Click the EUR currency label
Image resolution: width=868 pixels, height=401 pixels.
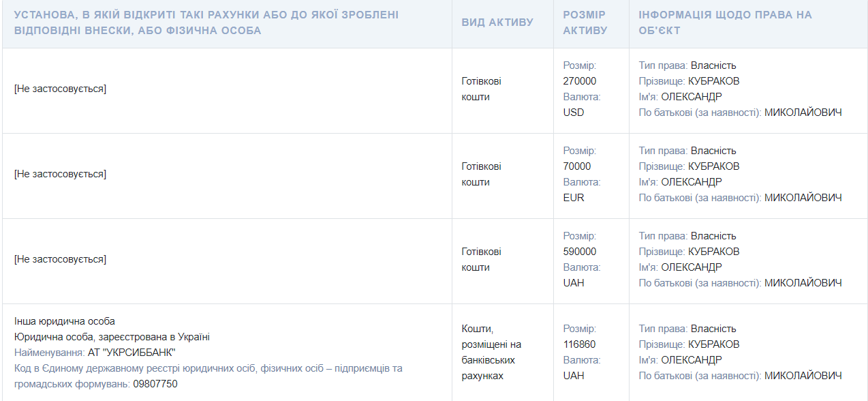574,198
